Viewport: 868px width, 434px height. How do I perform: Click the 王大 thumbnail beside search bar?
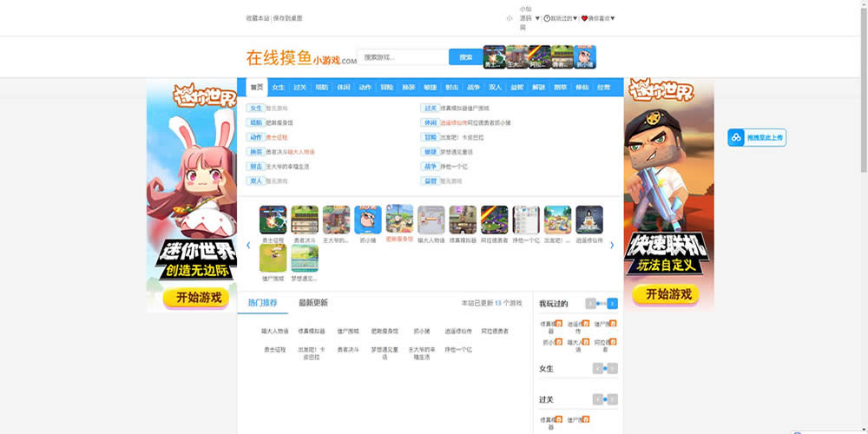pyautogui.click(x=517, y=57)
